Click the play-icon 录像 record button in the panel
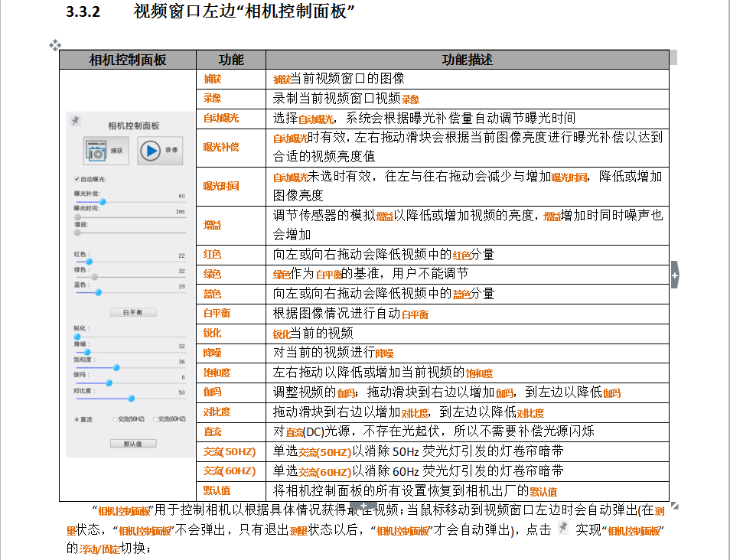Image resolution: width=730 pixels, height=560 pixels. pyautogui.click(x=160, y=151)
